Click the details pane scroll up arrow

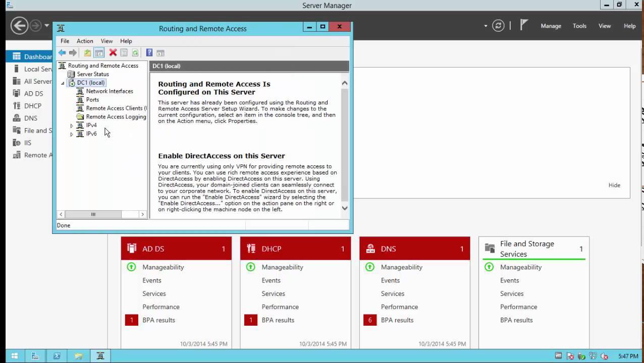pos(345,83)
